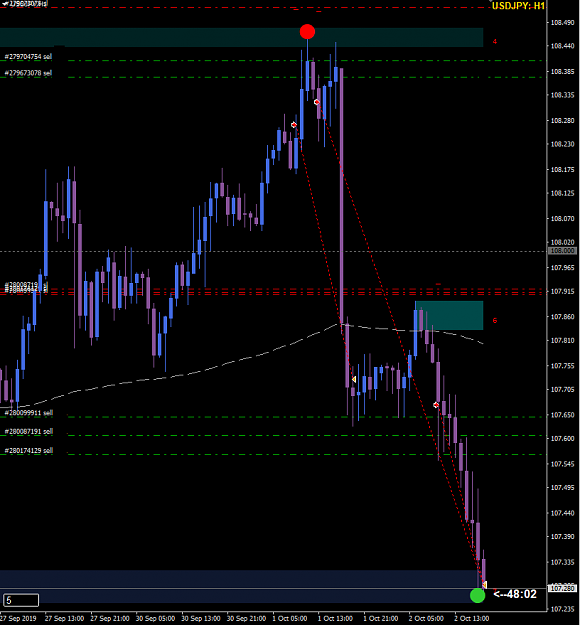Image resolution: width=580 pixels, height=625 pixels.
Task: Click the 108.385 price axis label
Action: click(562, 72)
